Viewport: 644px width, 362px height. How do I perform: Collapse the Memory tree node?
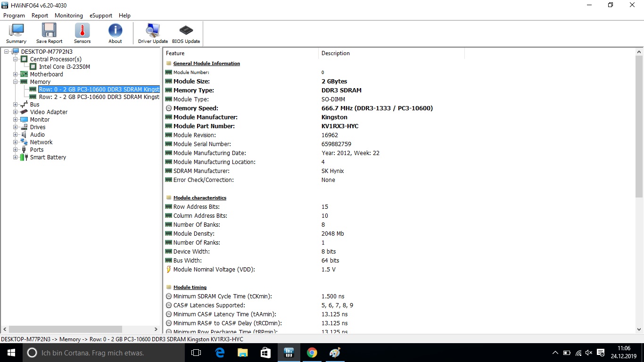[16, 82]
